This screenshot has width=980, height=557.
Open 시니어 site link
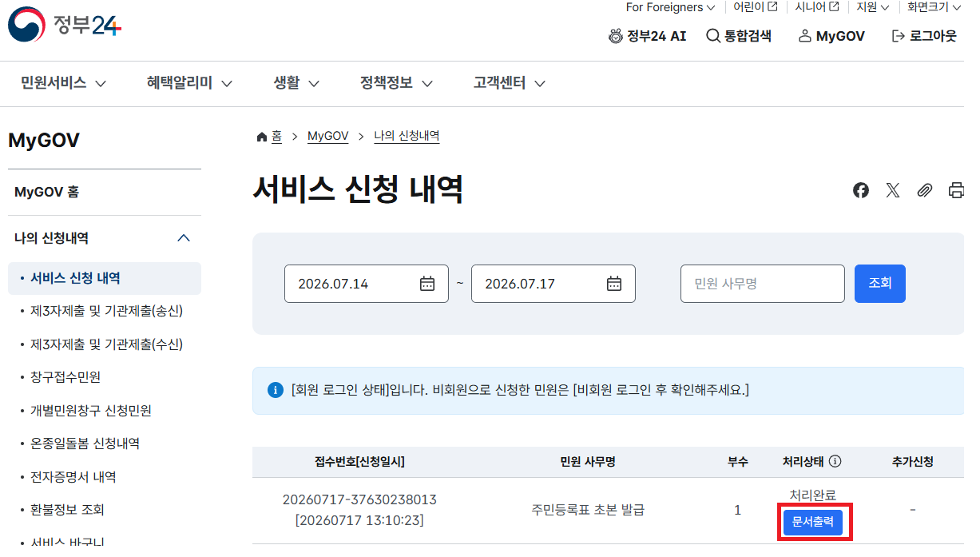(816, 7)
